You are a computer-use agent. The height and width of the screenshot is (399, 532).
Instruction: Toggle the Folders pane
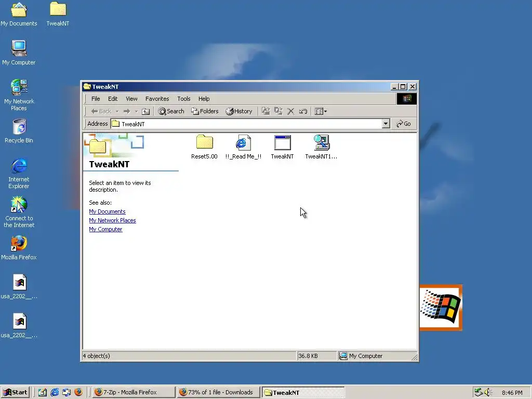tap(205, 111)
